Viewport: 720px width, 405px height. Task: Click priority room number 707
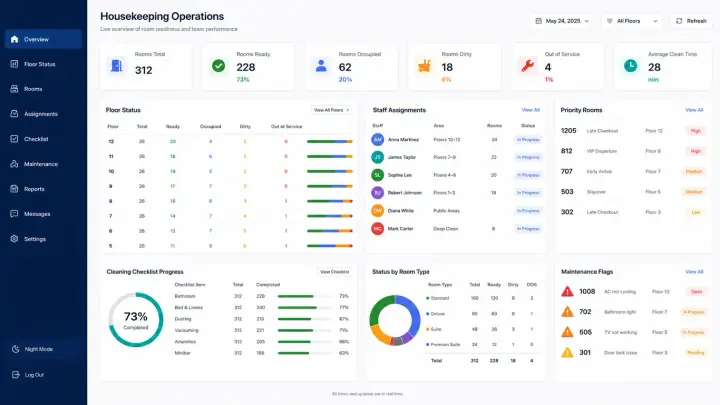coord(567,171)
